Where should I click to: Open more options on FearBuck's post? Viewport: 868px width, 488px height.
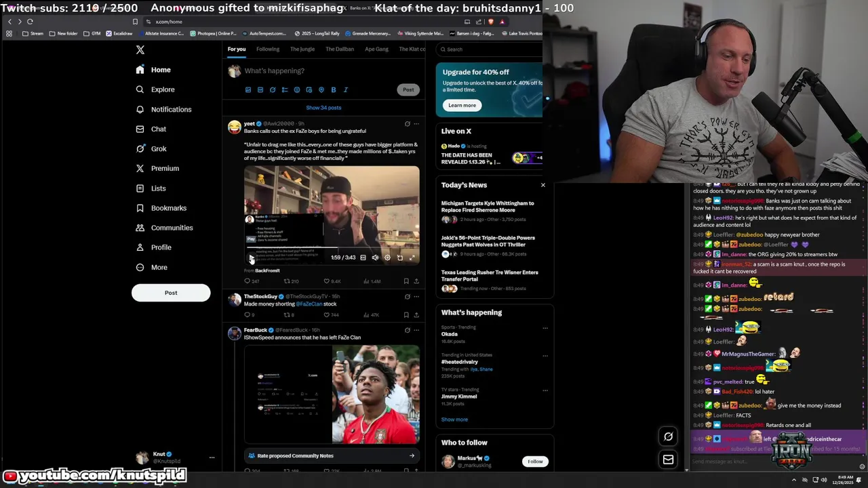click(416, 330)
